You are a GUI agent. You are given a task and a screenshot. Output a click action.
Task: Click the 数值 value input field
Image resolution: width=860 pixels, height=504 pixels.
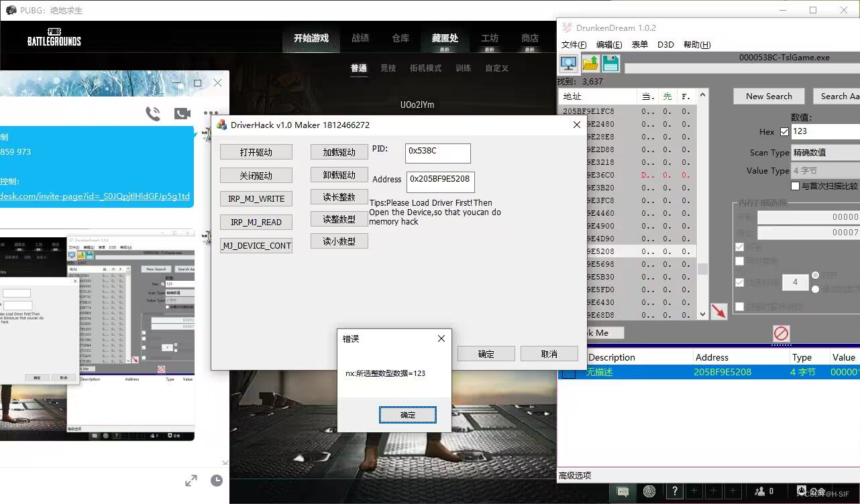[x=826, y=132]
